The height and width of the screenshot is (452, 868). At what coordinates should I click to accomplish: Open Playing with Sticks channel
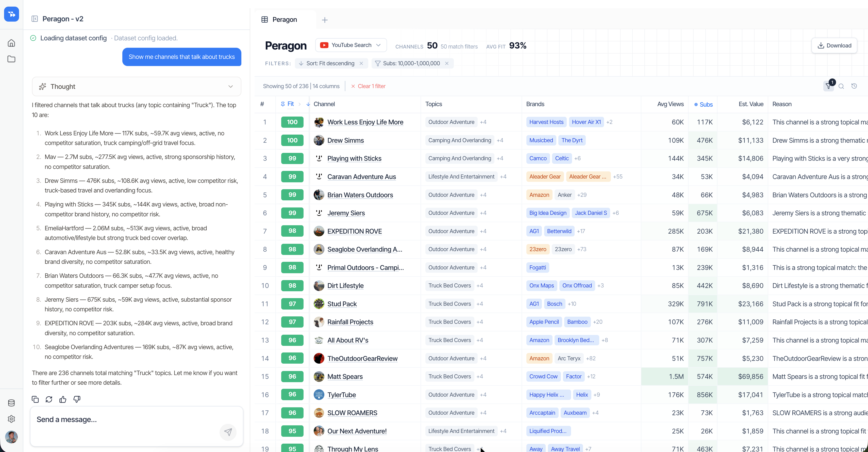[x=354, y=158]
